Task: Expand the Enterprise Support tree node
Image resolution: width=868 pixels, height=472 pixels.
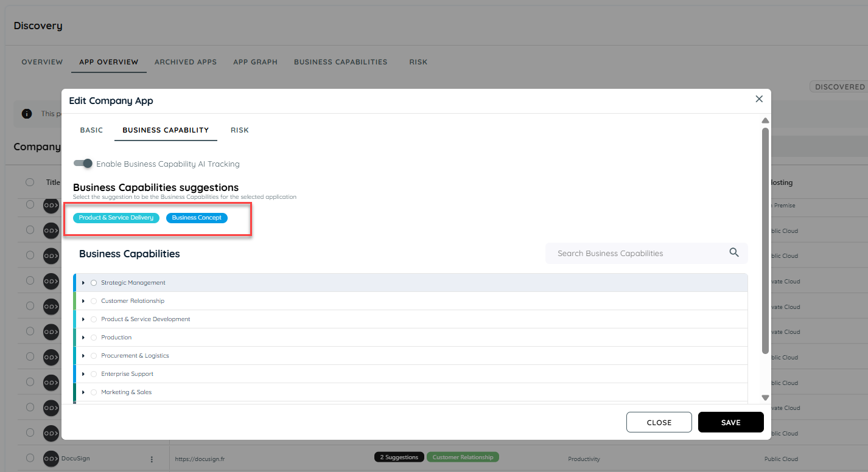Action: point(83,374)
